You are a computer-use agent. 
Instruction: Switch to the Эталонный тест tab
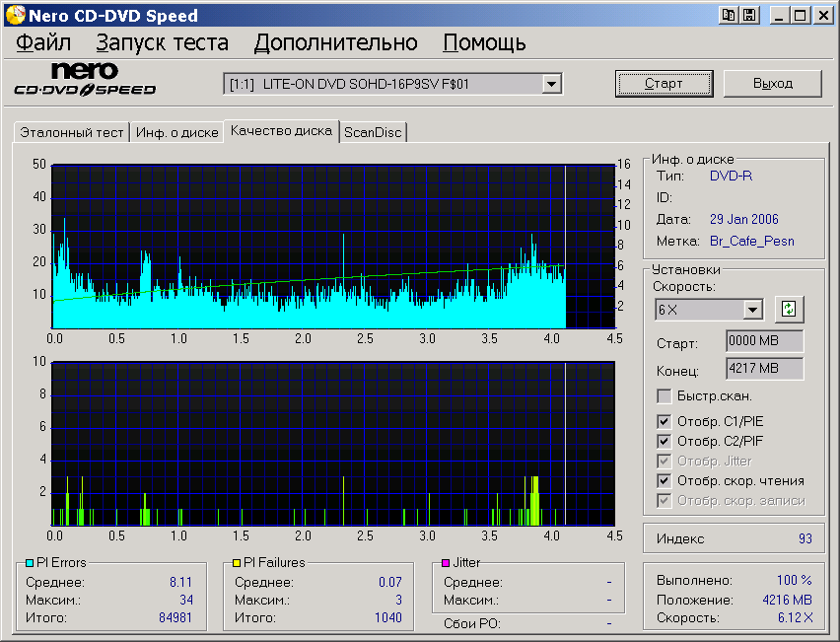[x=72, y=132]
